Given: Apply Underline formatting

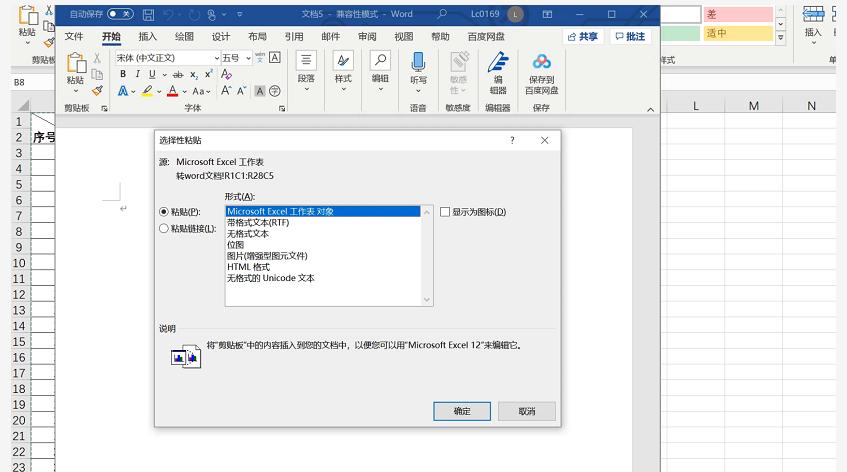Looking at the screenshot, I should point(152,74).
